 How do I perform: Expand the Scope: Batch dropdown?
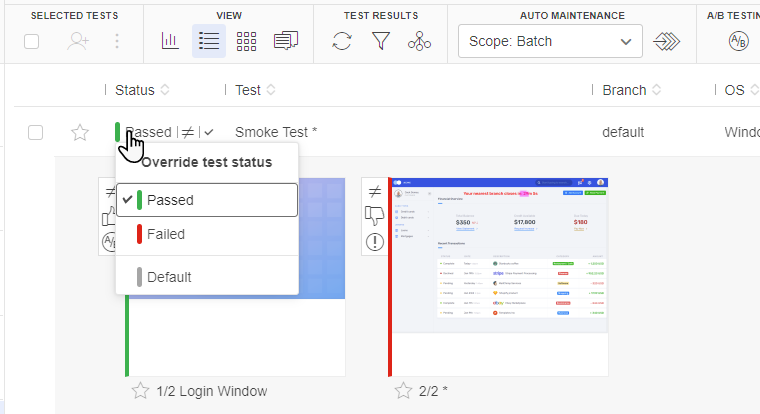tap(549, 41)
